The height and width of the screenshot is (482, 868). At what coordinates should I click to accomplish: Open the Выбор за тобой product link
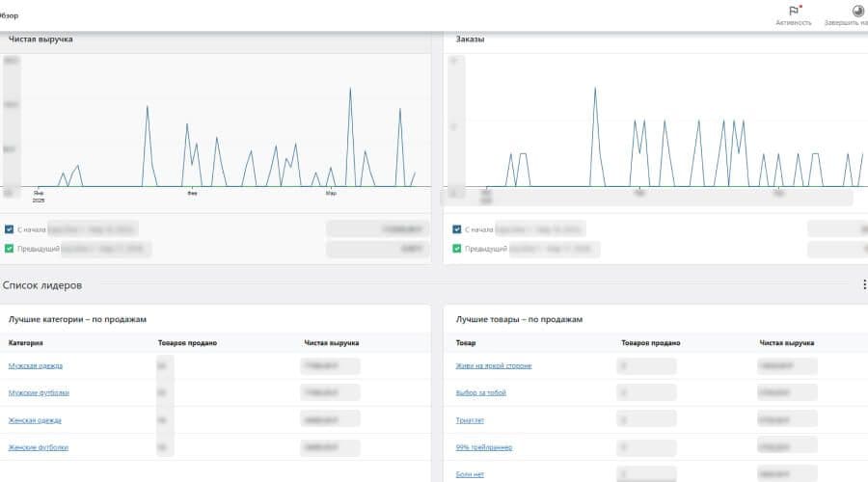[x=480, y=393]
